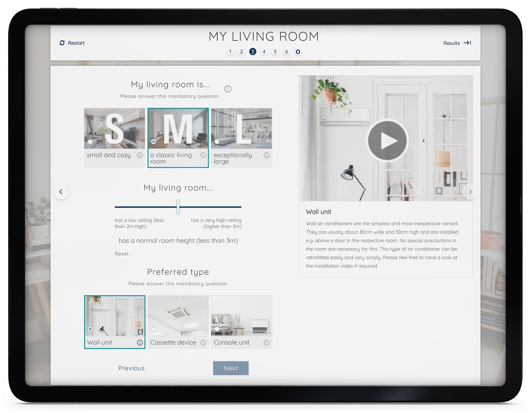Show info for 'exceptionally large' option
The width and height of the screenshot is (532, 413).
coord(267,155)
